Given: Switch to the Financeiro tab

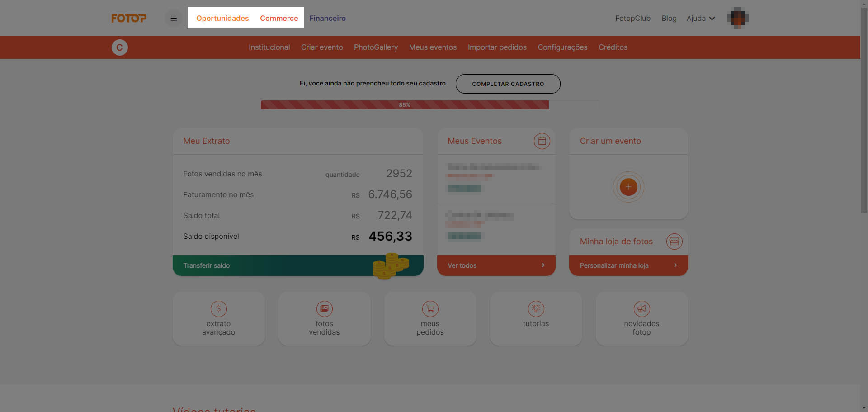Looking at the screenshot, I should click(x=327, y=19).
